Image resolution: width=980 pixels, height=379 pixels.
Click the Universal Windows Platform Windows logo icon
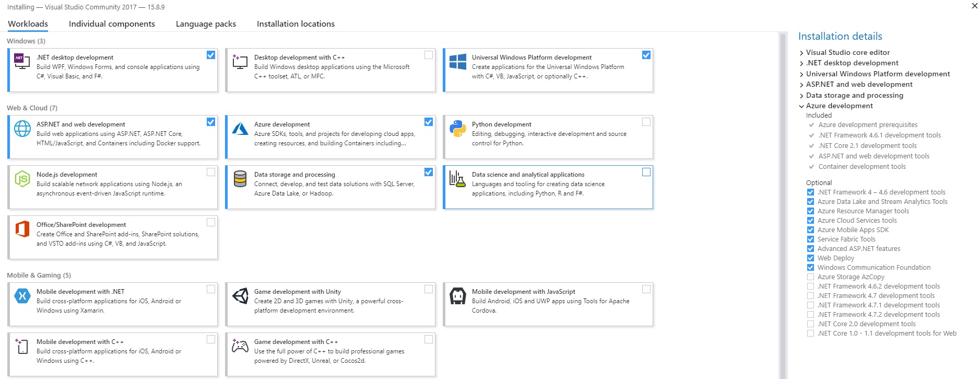pos(457,62)
